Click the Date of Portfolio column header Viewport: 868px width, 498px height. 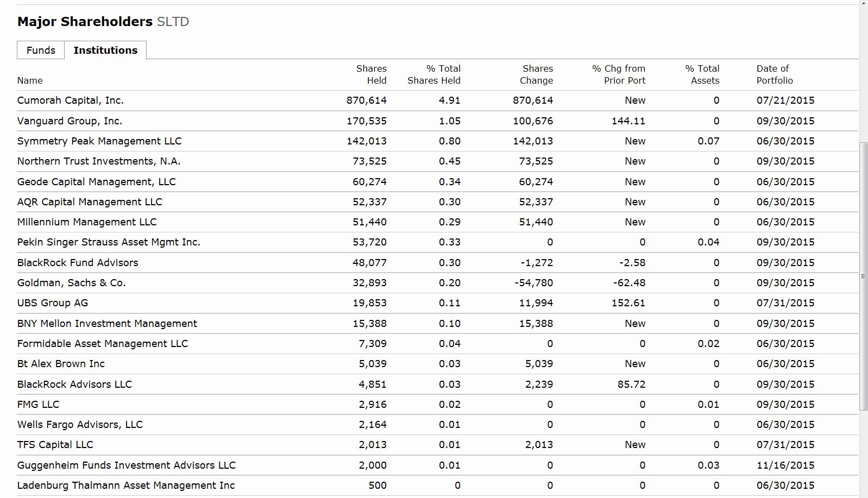pos(774,74)
